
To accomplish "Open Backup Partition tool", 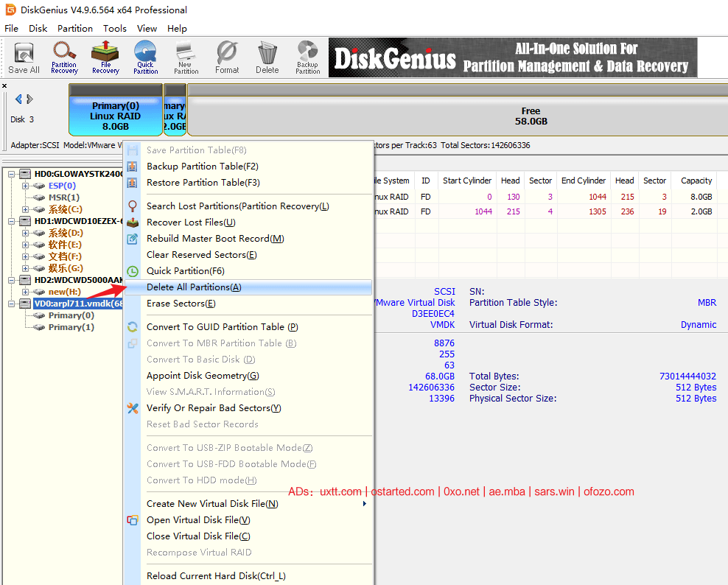I will (308, 58).
